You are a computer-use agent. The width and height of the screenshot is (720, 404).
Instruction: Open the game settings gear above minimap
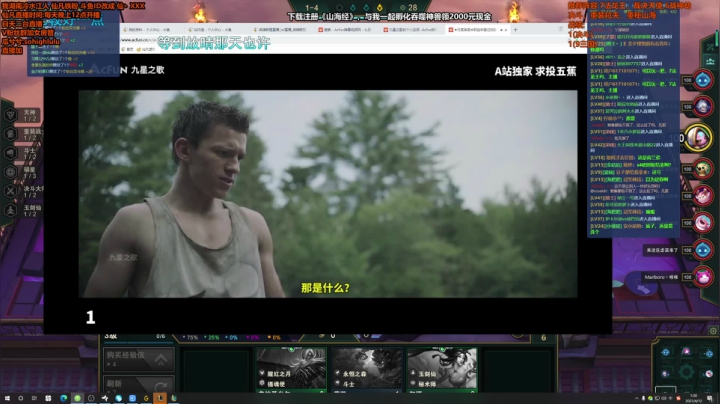(x=713, y=331)
